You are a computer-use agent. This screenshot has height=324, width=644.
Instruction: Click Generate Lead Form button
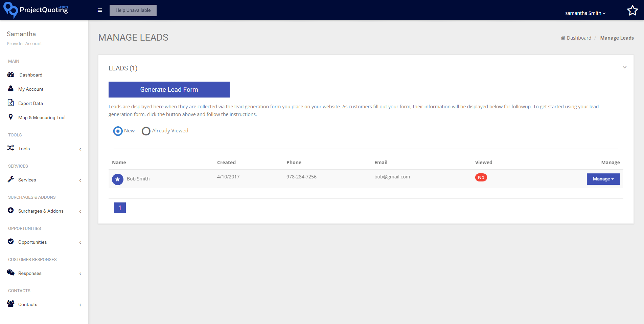click(x=169, y=89)
